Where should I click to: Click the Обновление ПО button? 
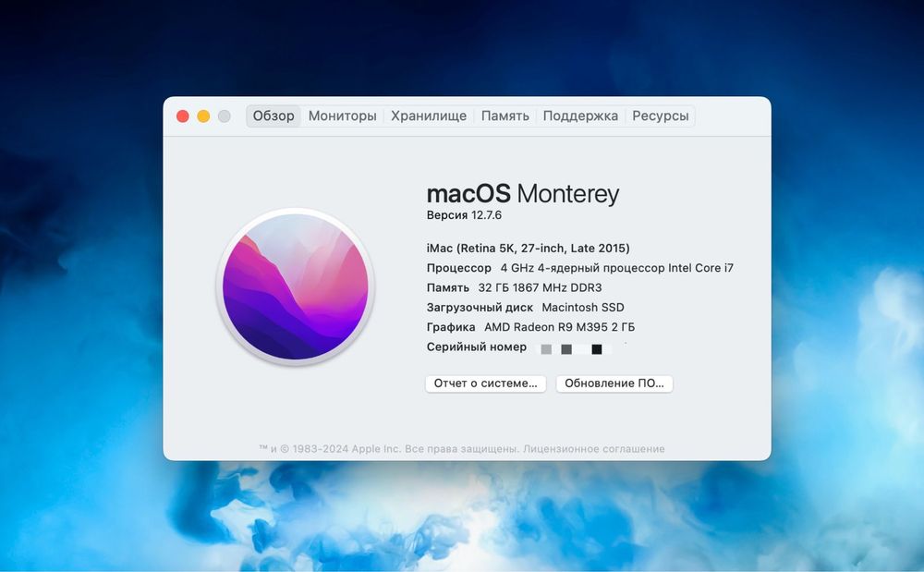(614, 383)
